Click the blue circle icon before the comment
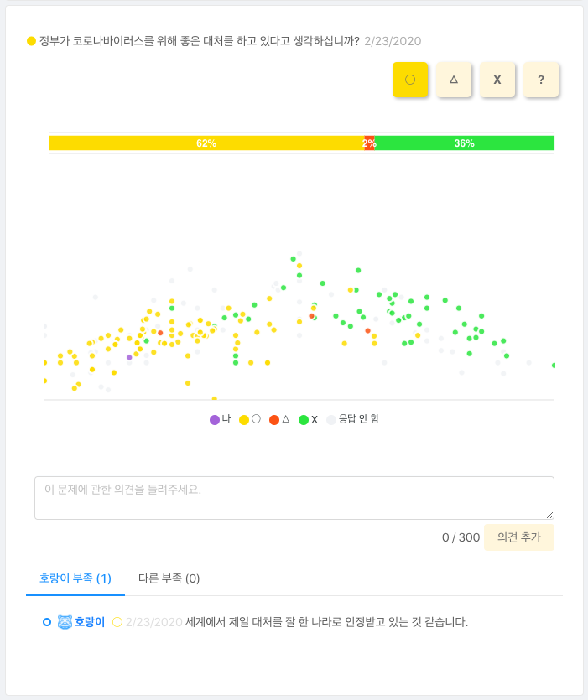This screenshot has width=588, height=700. tap(47, 622)
